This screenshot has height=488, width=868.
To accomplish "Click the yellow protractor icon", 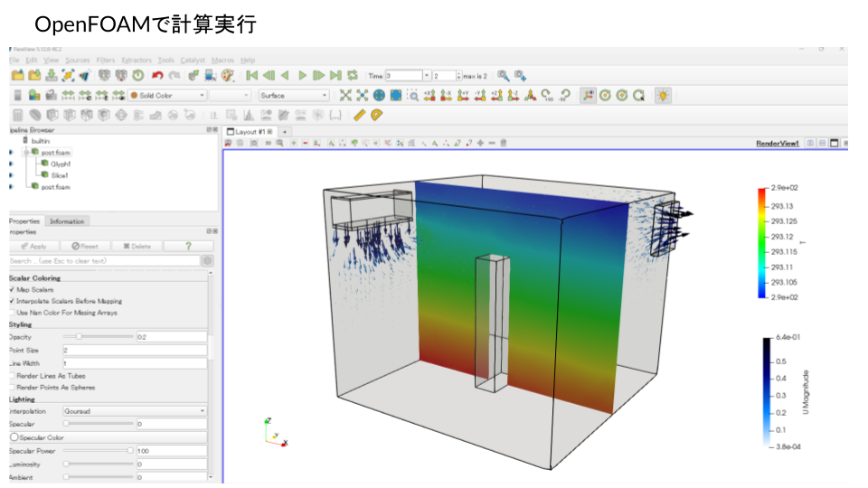I will pyautogui.click(x=376, y=115).
